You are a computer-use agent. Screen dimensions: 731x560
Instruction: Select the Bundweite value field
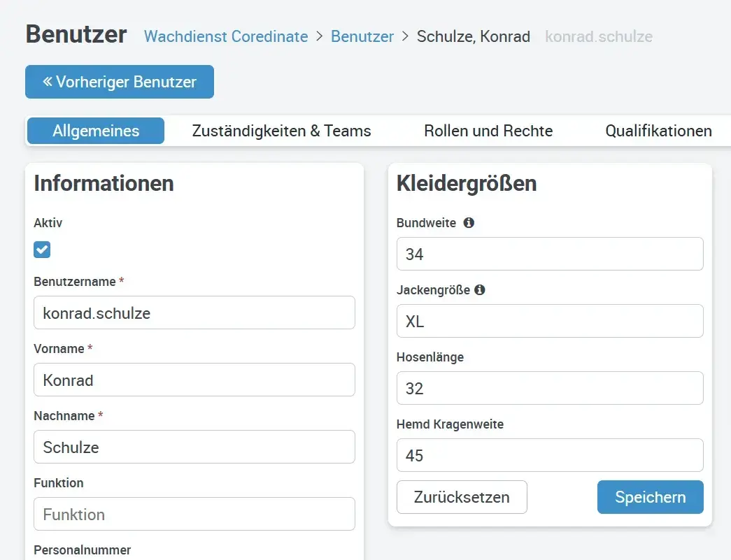point(549,254)
